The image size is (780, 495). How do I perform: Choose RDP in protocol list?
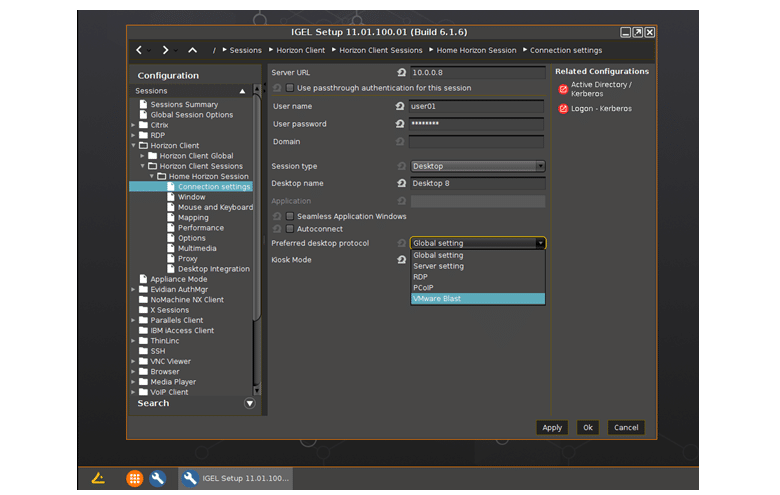point(478,277)
